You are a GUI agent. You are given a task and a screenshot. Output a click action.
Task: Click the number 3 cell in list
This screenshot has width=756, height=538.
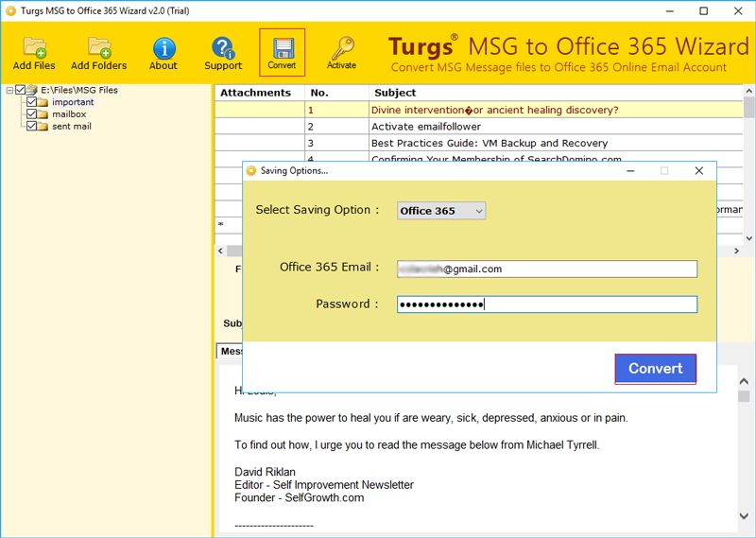pos(336,144)
